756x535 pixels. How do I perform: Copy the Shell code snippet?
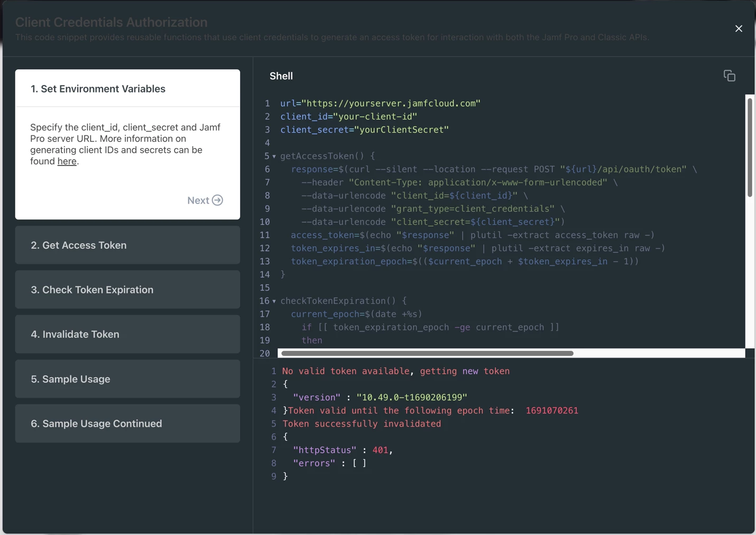[729, 76]
